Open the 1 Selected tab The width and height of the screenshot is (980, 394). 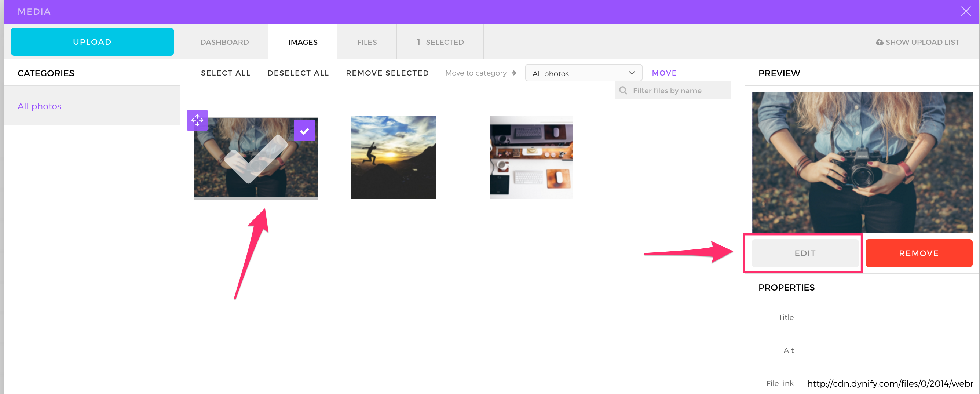coord(440,42)
